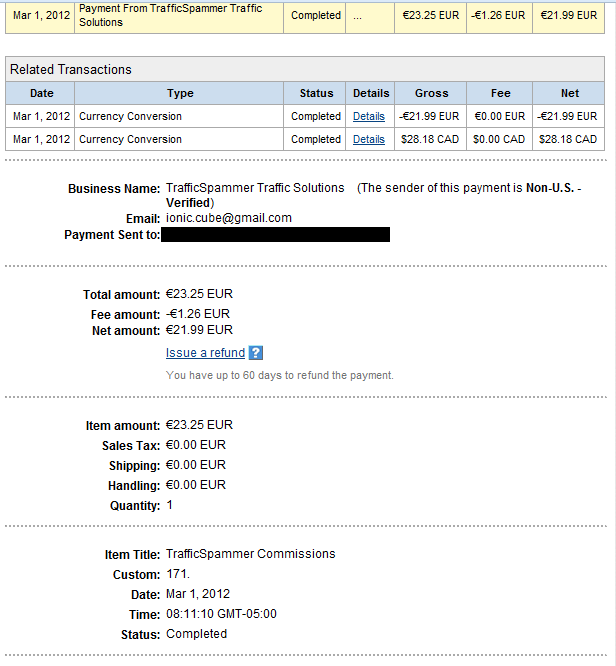Click the Date column header
This screenshot has width=616, height=666.
pos(42,93)
